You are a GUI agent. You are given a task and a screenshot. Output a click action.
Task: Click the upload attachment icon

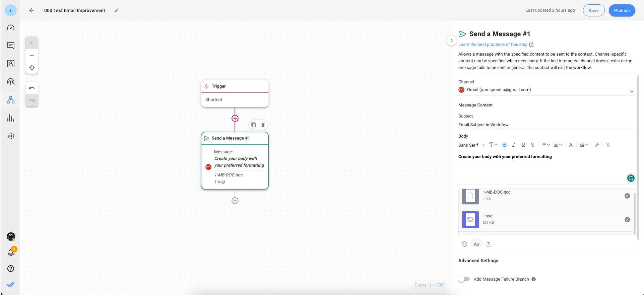tap(489, 244)
